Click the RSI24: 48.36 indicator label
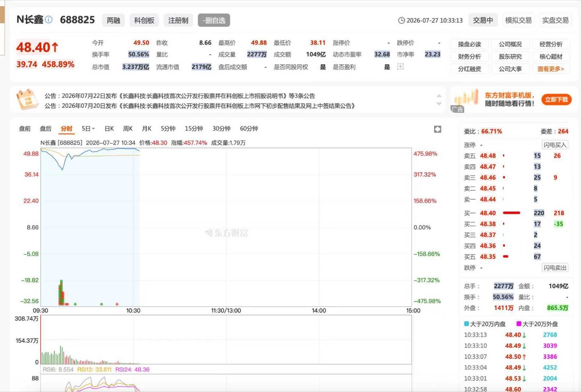 click(132, 369)
